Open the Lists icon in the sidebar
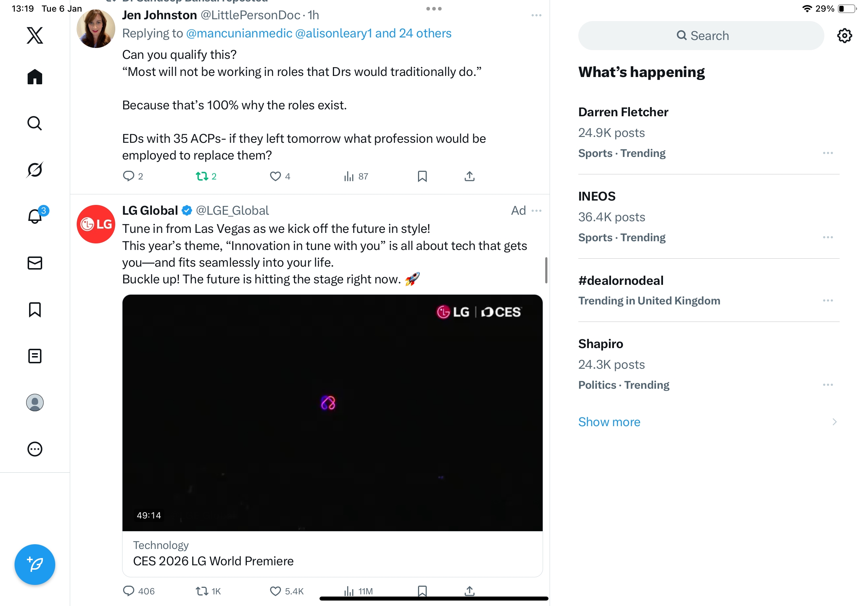 (35, 356)
